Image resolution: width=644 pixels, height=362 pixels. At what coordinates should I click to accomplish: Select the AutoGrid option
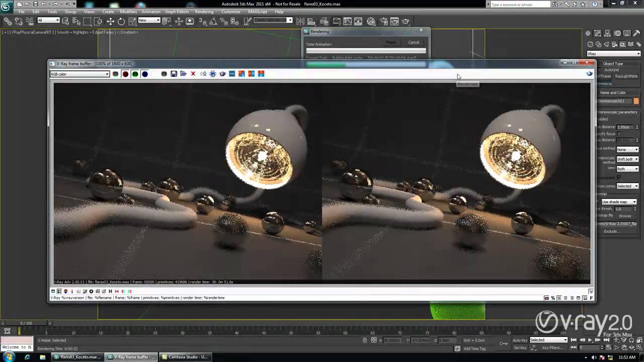(611, 70)
